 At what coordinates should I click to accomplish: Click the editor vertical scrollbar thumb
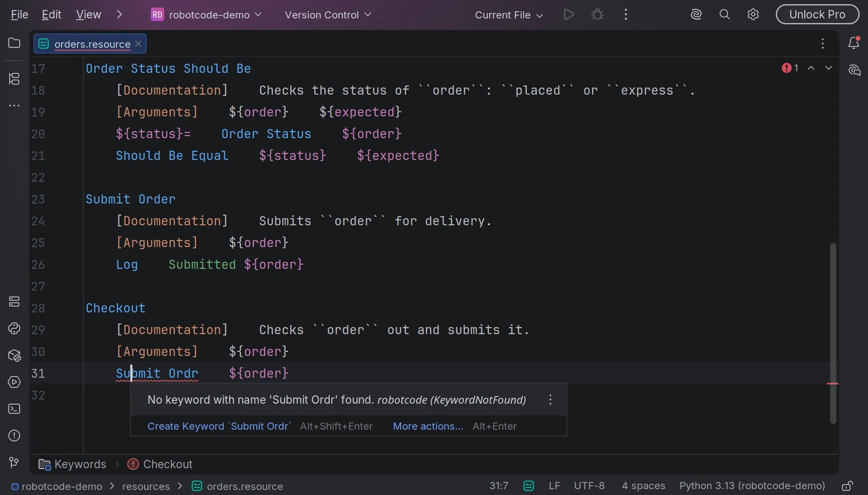tap(833, 333)
